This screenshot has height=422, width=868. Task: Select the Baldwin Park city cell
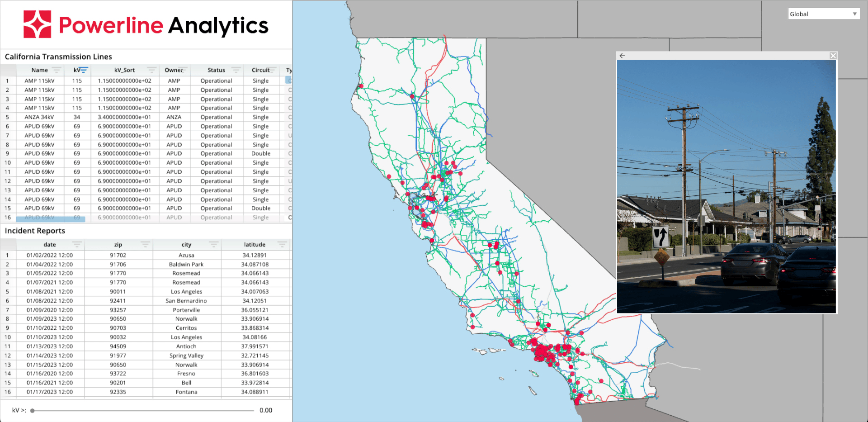point(186,265)
